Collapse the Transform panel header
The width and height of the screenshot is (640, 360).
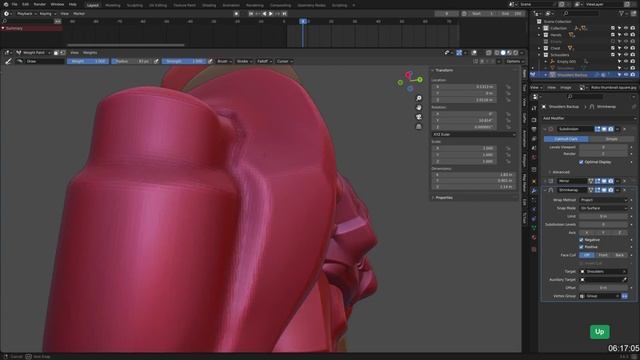click(444, 70)
